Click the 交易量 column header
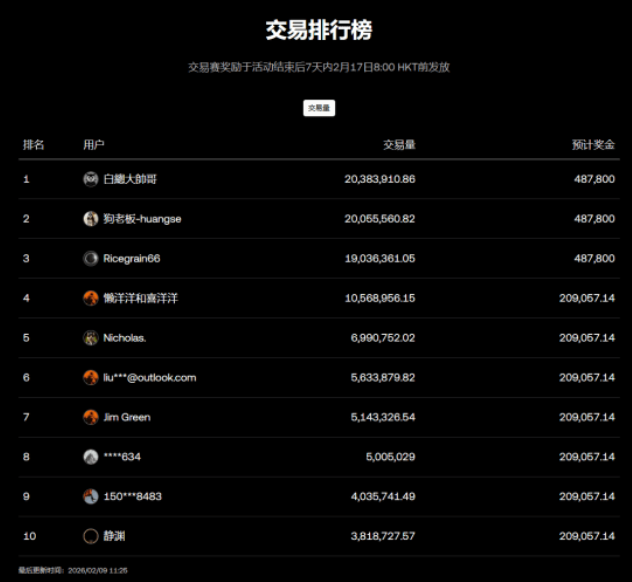Image resolution: width=632 pixels, height=582 pixels. pos(399,145)
